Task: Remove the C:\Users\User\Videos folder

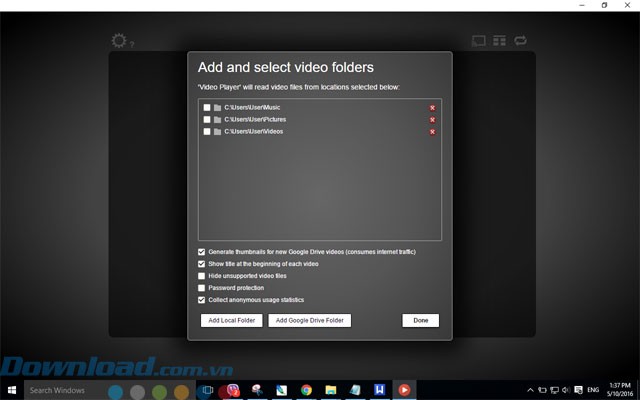Action: tap(432, 132)
